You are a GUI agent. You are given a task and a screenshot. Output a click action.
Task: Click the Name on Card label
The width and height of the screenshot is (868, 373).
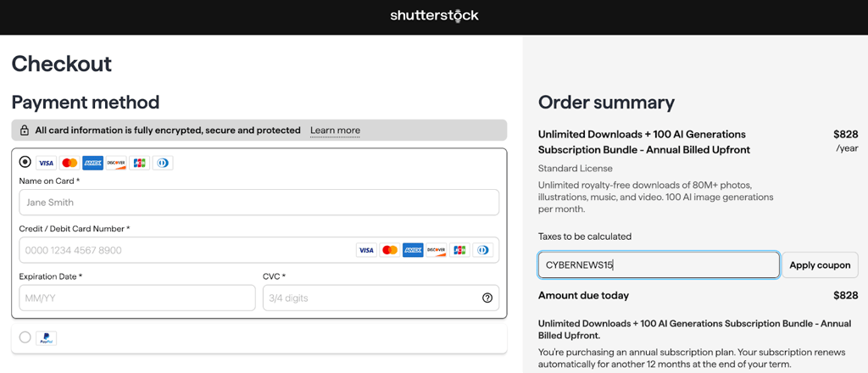(x=49, y=181)
